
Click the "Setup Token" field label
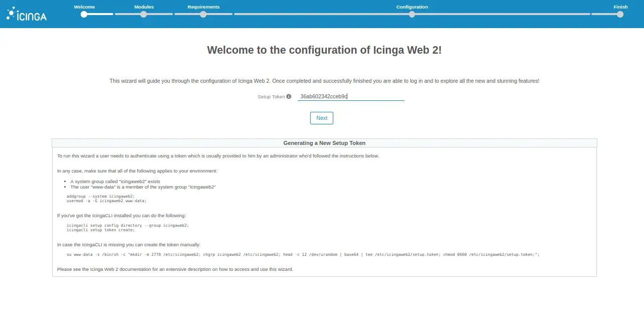point(271,97)
